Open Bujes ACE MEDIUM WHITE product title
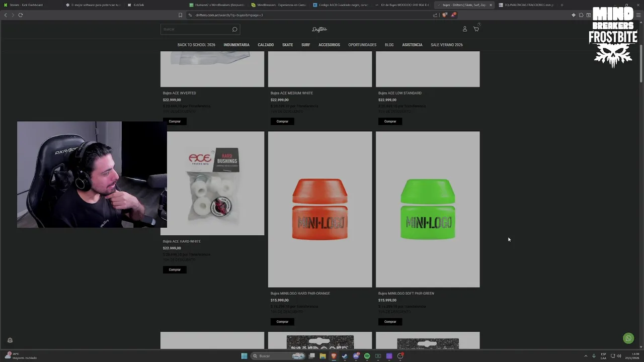The width and height of the screenshot is (644, 362). pos(291,93)
